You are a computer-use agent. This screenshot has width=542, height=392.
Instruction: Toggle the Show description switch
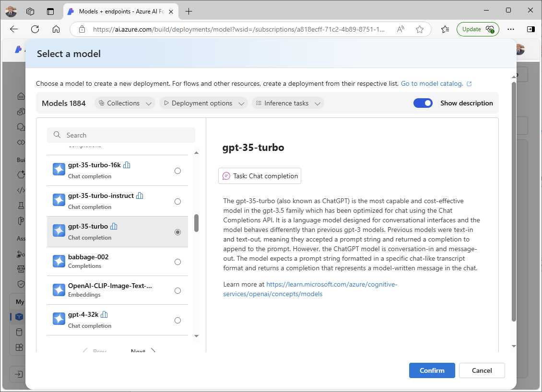click(x=423, y=103)
